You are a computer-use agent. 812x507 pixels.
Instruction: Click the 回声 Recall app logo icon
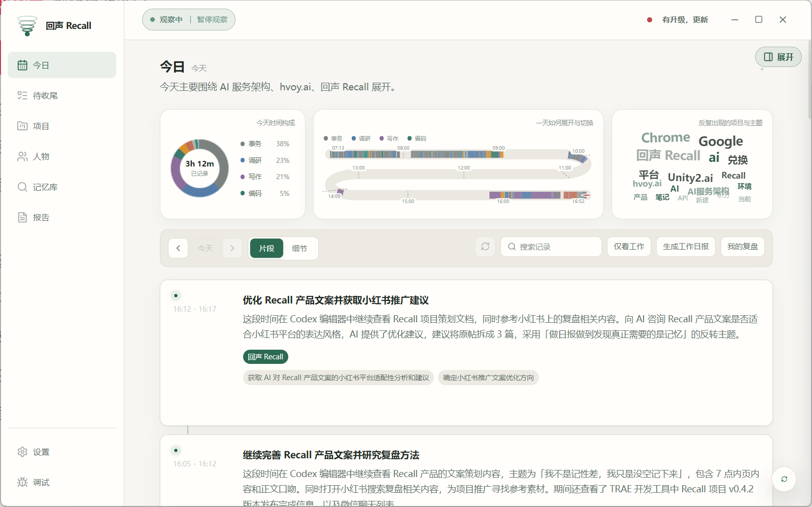tap(27, 25)
